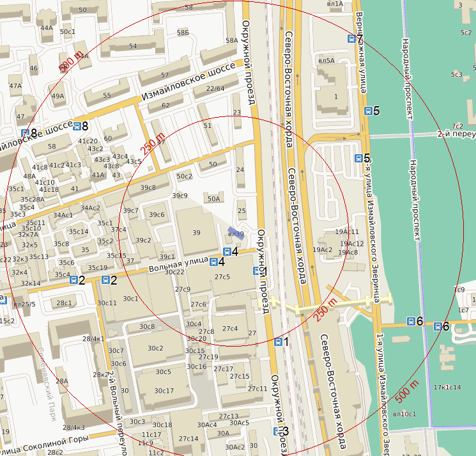Click building labeled 27с5
This screenshot has height=456, width=476.
point(222,277)
